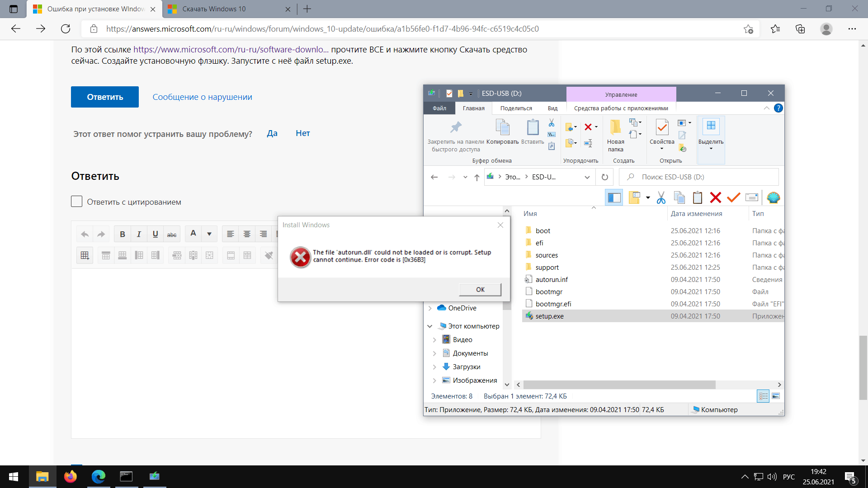868x488 pixels.
Task: Click insert row above table icon
Action: [x=106, y=255]
